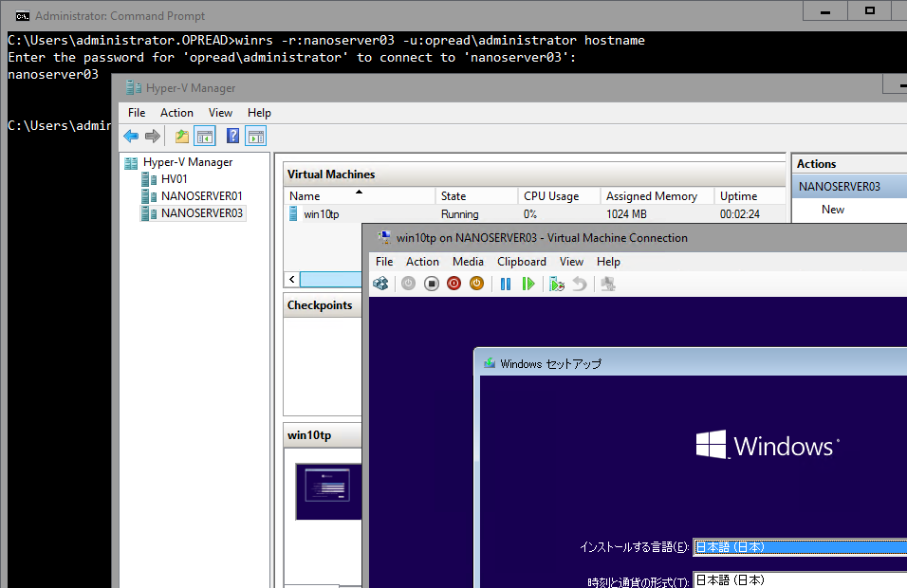Select the HV01 server in the tree
Image resolution: width=907 pixels, height=588 pixels.
pyautogui.click(x=175, y=179)
